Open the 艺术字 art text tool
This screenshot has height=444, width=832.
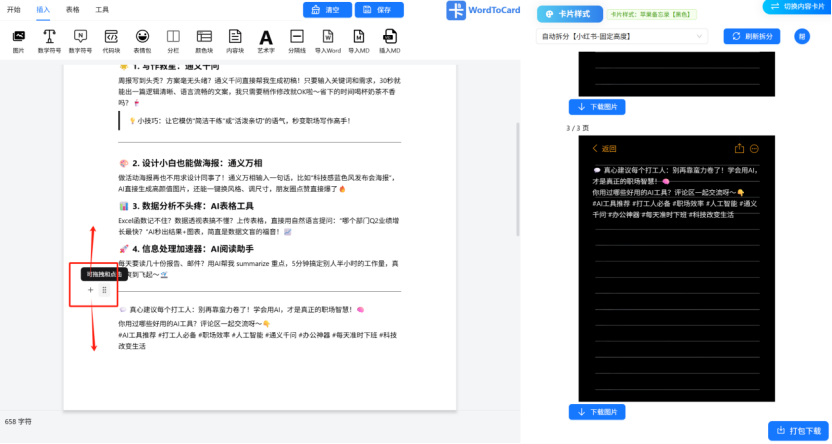tap(266, 42)
